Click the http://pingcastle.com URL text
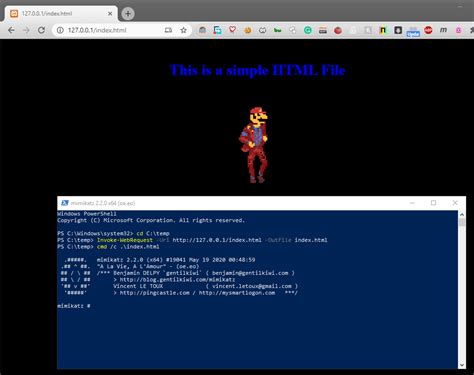 point(154,293)
